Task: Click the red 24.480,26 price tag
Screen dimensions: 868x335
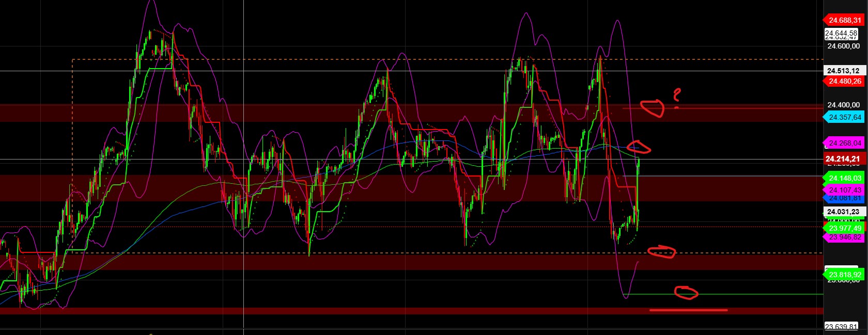Action: pos(844,81)
